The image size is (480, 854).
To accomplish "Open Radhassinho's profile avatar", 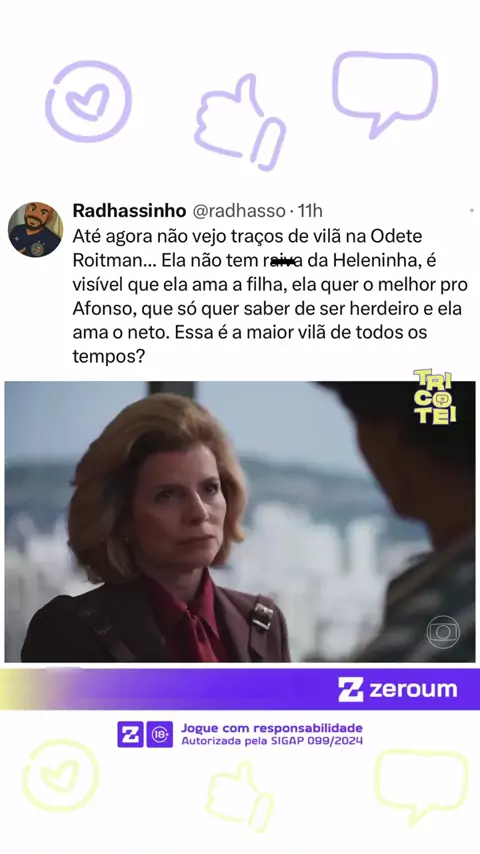I will tap(35, 229).
